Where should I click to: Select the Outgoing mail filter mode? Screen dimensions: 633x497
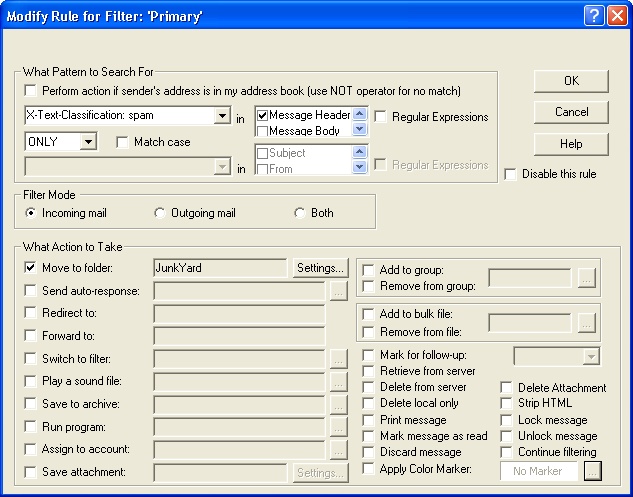(x=160, y=213)
